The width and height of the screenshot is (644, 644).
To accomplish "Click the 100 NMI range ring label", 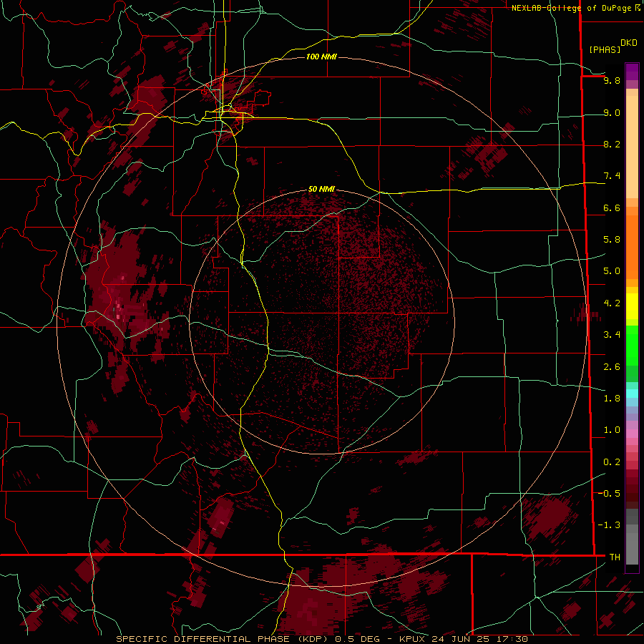I will click(x=321, y=57).
